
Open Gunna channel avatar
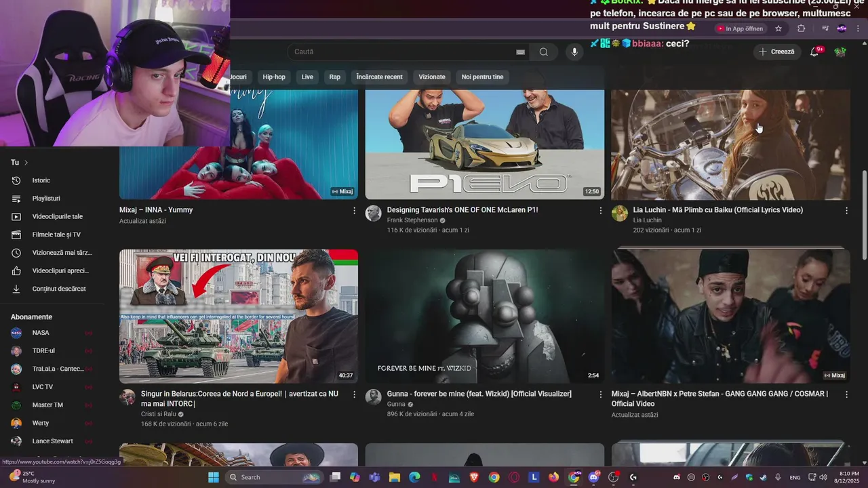(x=374, y=397)
